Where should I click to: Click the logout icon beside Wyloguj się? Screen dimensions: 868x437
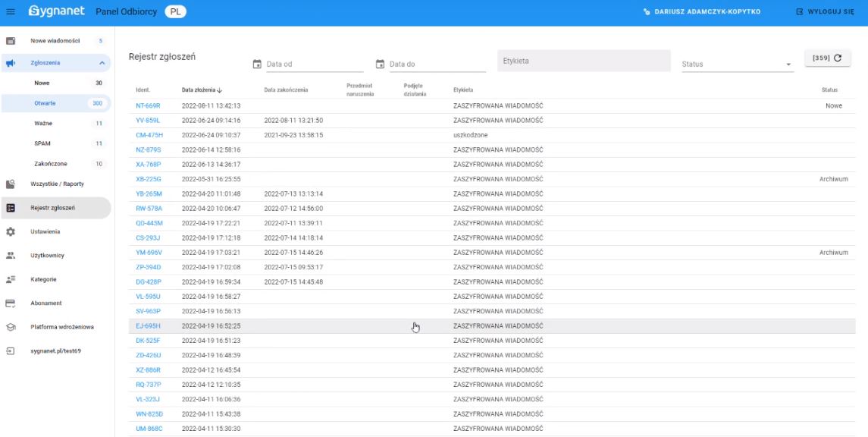[799, 11]
